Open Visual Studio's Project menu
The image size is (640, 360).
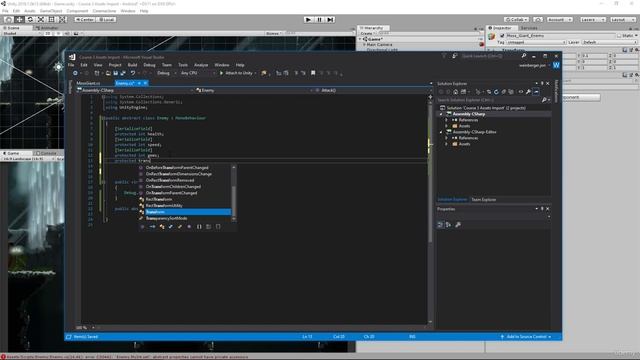coord(115,65)
